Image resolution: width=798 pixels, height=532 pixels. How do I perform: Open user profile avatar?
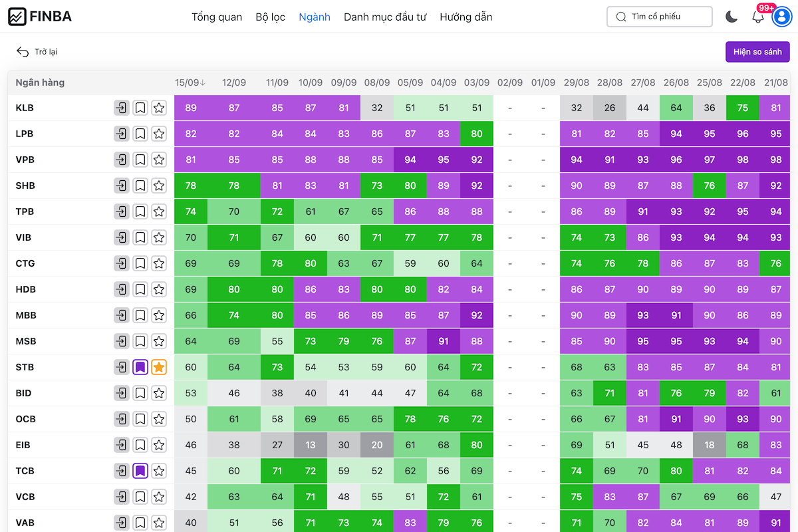(781, 17)
